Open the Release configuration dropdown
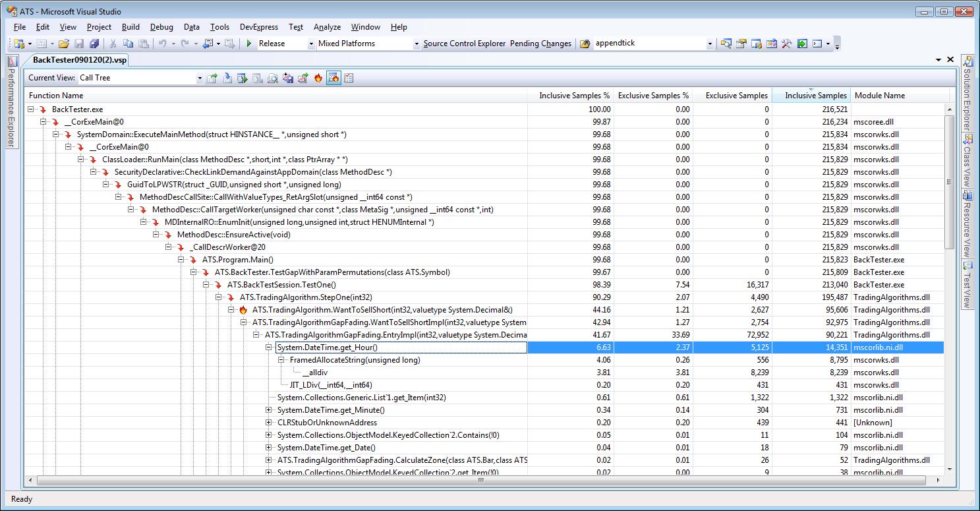The image size is (980, 511). pos(311,44)
